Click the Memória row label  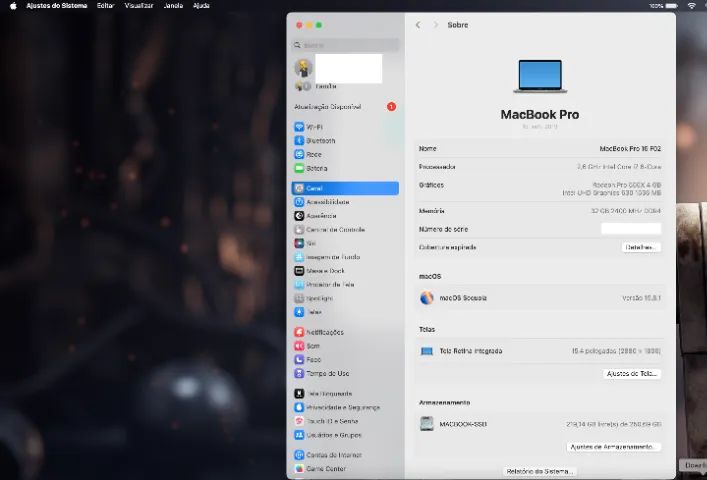[x=432, y=211]
